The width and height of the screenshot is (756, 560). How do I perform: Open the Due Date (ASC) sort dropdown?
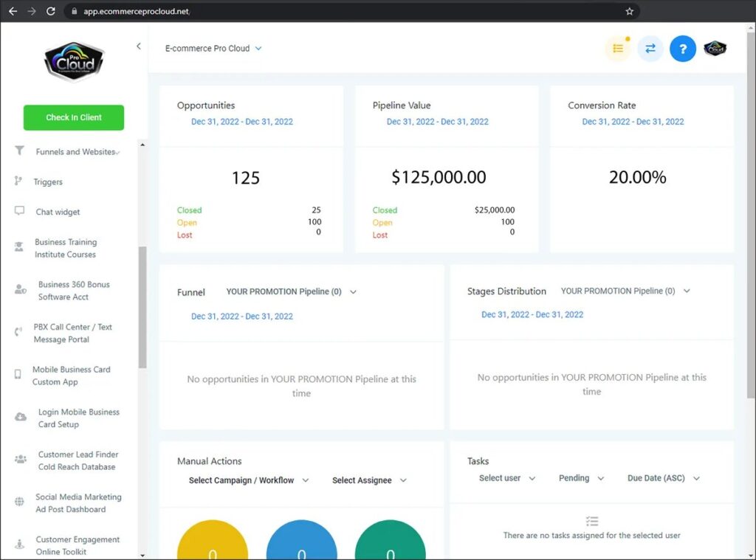pos(664,478)
